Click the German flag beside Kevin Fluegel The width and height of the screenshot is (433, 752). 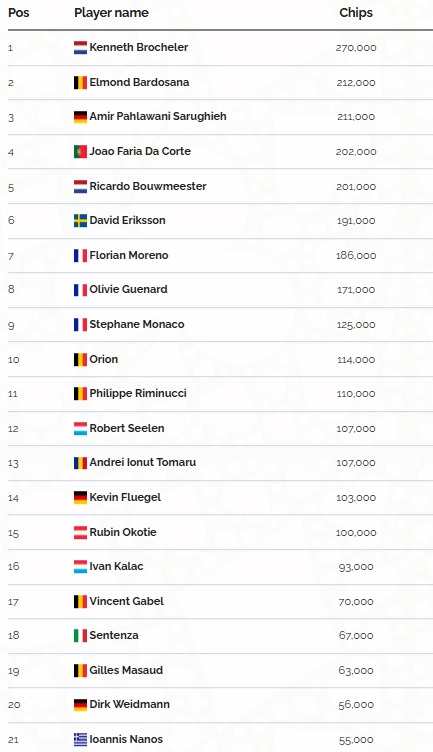click(x=81, y=497)
